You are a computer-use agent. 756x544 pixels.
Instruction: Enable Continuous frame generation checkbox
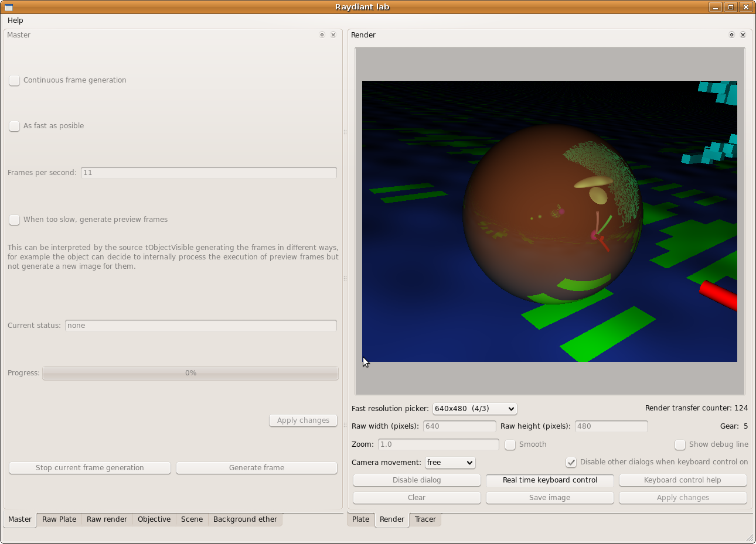(15, 80)
